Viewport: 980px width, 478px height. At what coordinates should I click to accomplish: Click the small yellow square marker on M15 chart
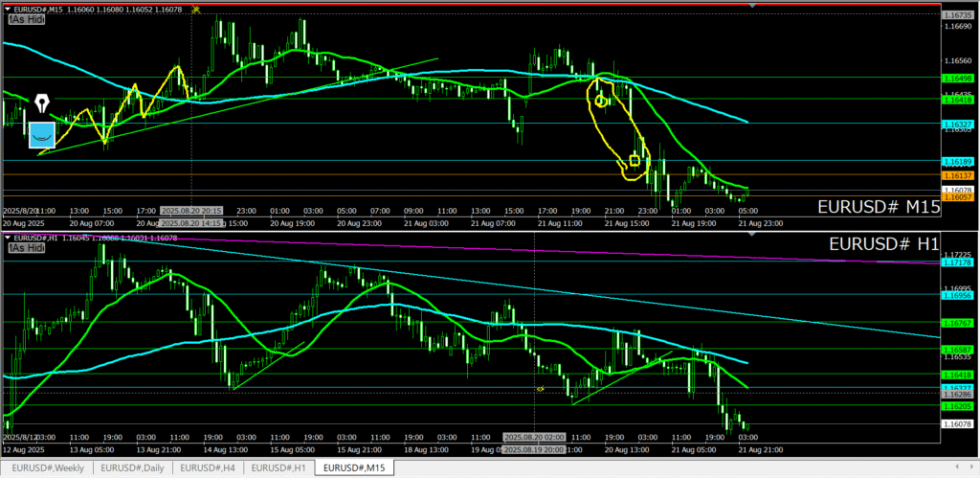click(x=634, y=161)
